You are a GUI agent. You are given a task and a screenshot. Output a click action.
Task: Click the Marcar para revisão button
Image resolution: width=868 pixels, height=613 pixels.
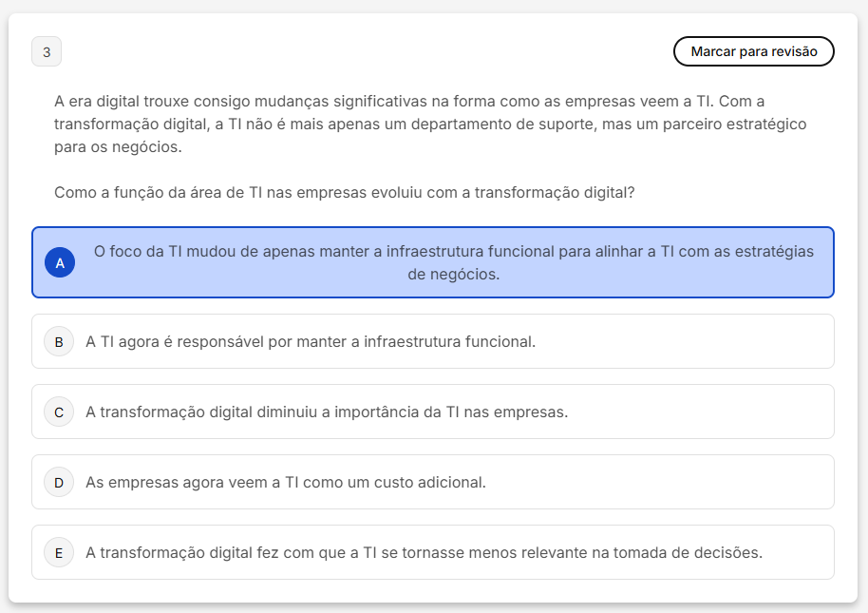coord(753,51)
